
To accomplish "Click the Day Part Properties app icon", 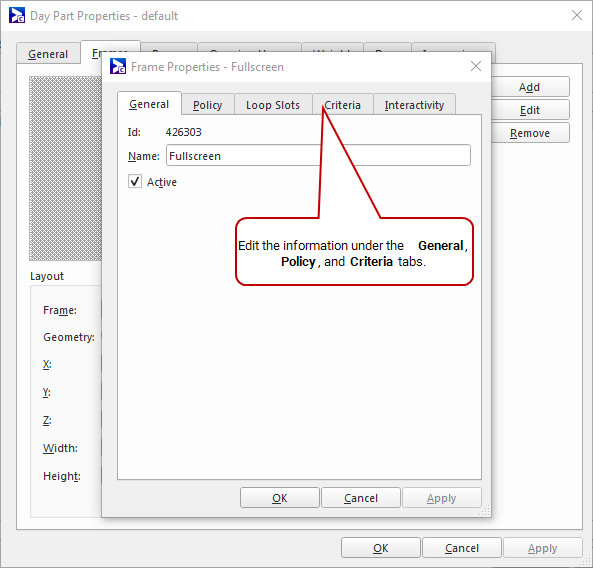I will coord(17,16).
